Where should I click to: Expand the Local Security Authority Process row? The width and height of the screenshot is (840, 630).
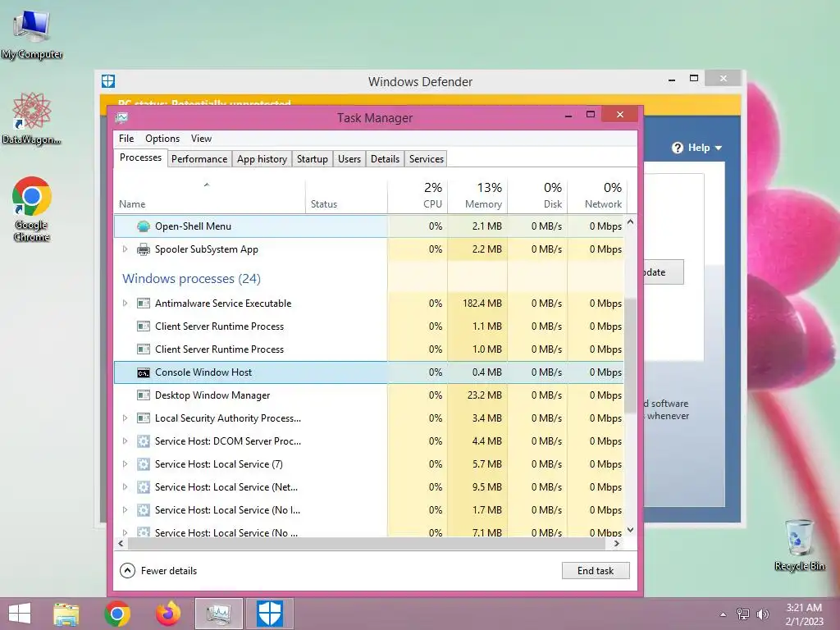click(125, 418)
